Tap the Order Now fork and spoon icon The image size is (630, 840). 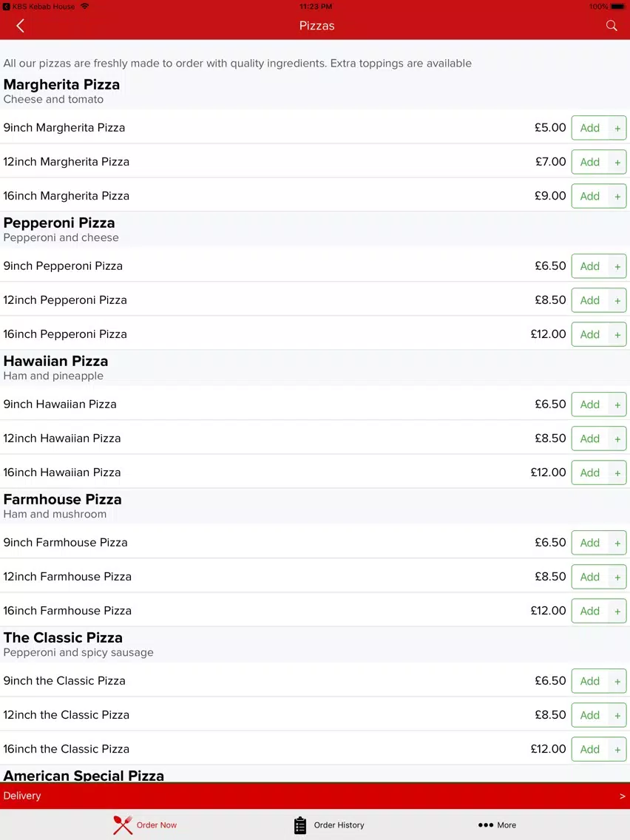pos(123,825)
